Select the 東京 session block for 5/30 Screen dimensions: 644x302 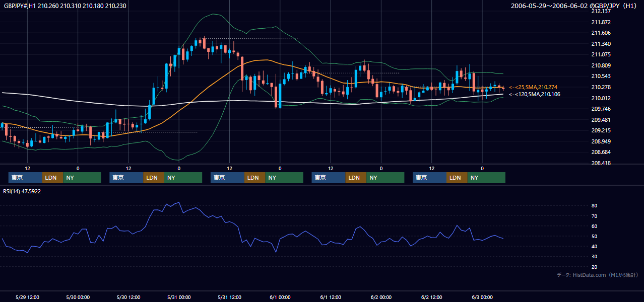[126, 178]
